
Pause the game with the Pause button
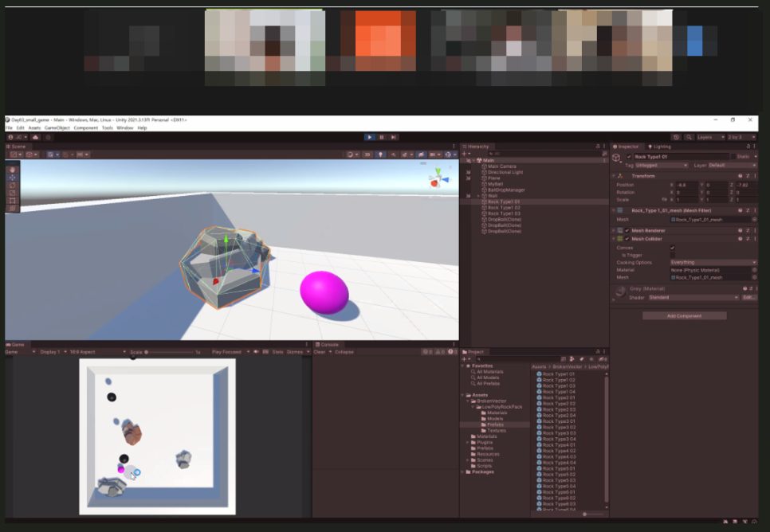[382, 138]
